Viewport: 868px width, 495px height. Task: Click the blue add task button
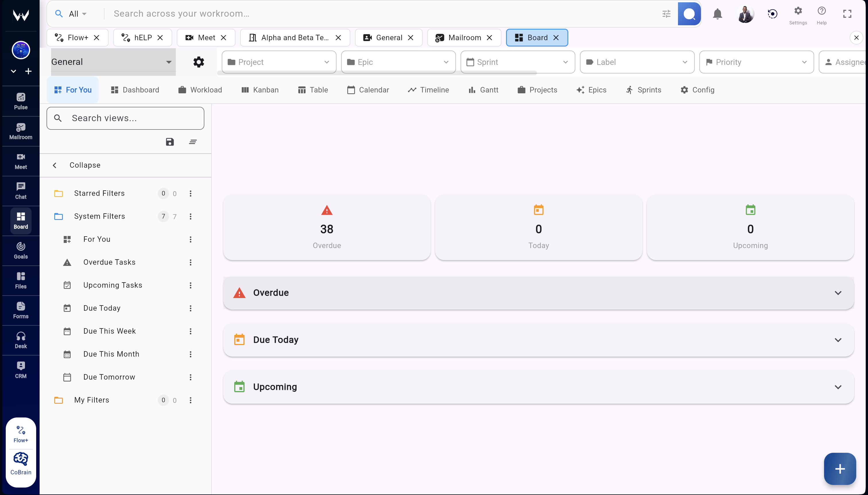(x=840, y=469)
